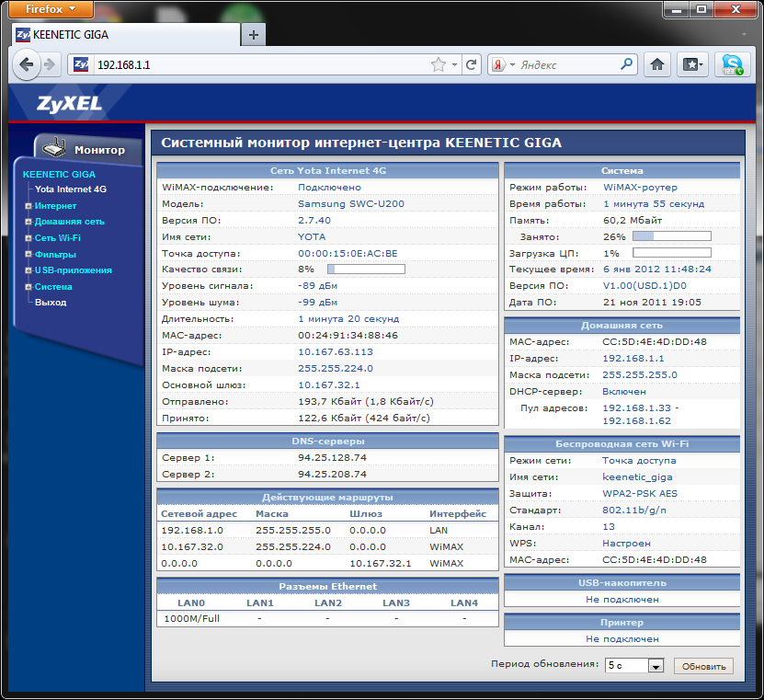Open the Интернет menu section
The width and height of the screenshot is (764, 700).
pyautogui.click(x=55, y=206)
